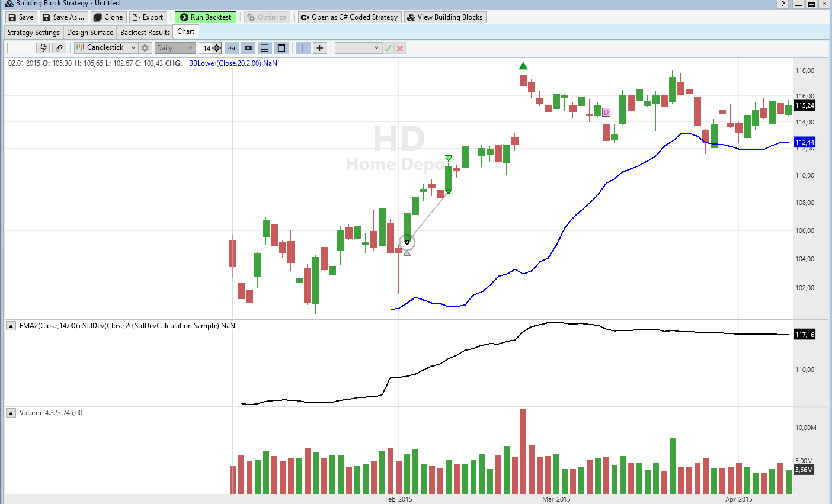Clone the strategy
This screenshot has height=504, width=832.
(x=108, y=17)
